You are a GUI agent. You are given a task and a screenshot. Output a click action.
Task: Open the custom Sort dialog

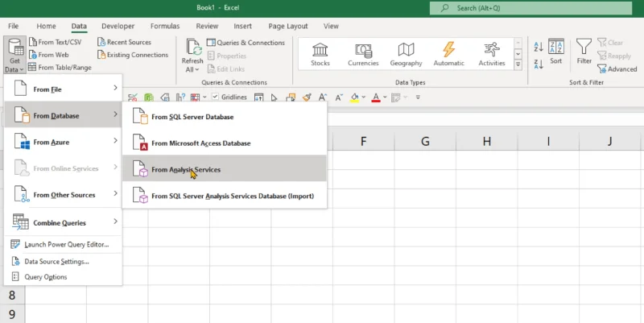coord(555,52)
